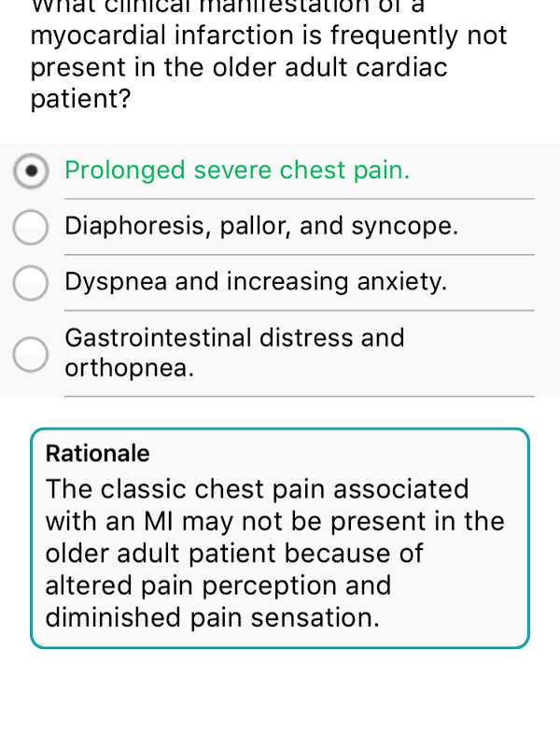Tap the "Dyspnea and increasing anxiety." answer text

257,282
